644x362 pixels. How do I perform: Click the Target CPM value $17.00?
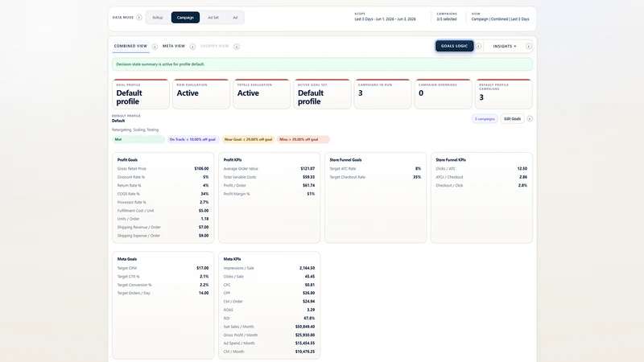pos(203,268)
